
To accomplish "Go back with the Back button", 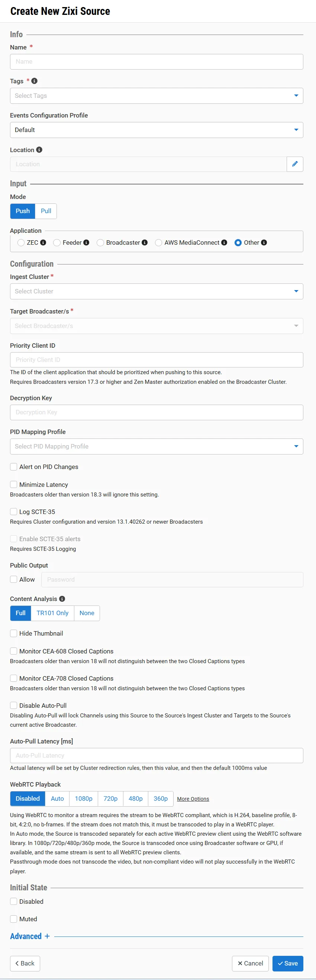I will point(25,964).
